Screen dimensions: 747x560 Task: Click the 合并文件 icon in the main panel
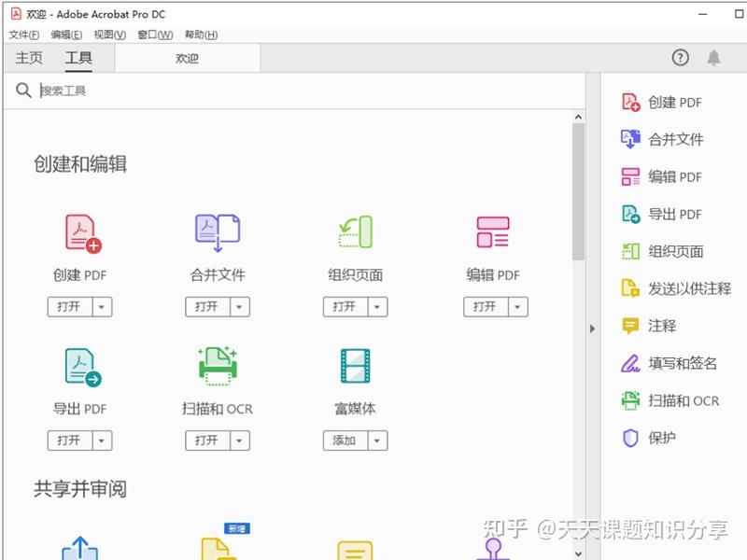(218, 232)
